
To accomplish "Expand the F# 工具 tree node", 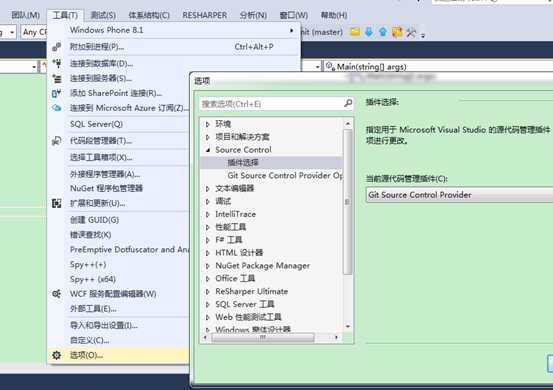I will (x=208, y=240).
